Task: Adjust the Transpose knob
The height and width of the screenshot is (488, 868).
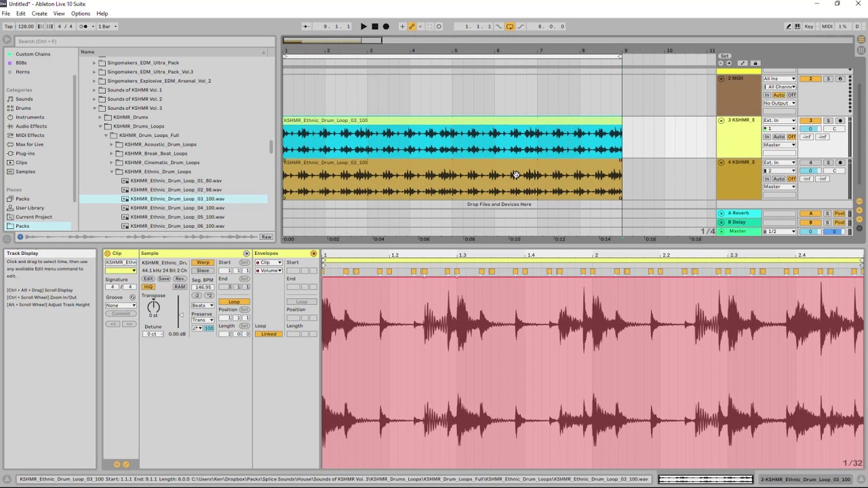Action: pyautogui.click(x=154, y=307)
